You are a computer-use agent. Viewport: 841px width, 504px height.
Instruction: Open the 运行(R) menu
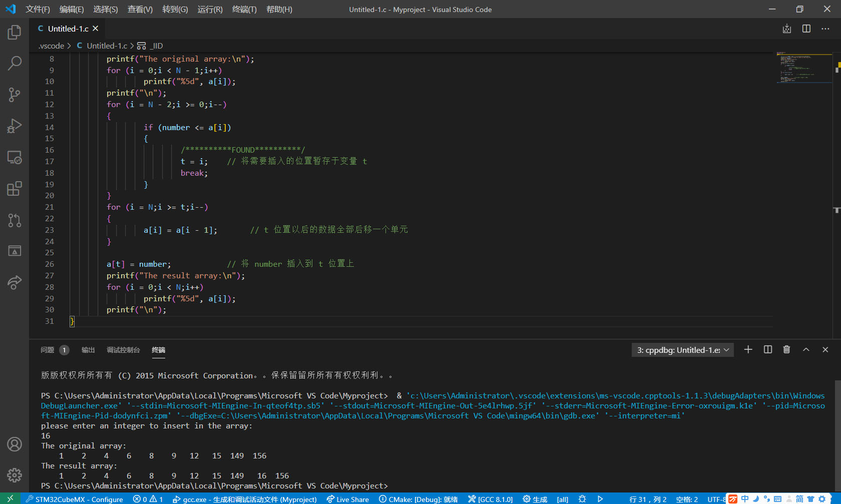210,9
